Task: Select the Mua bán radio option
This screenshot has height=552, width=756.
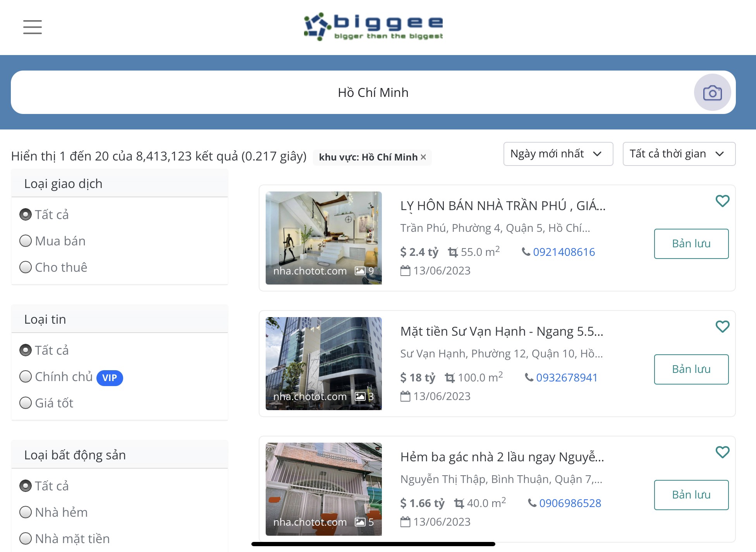Action: coord(26,240)
